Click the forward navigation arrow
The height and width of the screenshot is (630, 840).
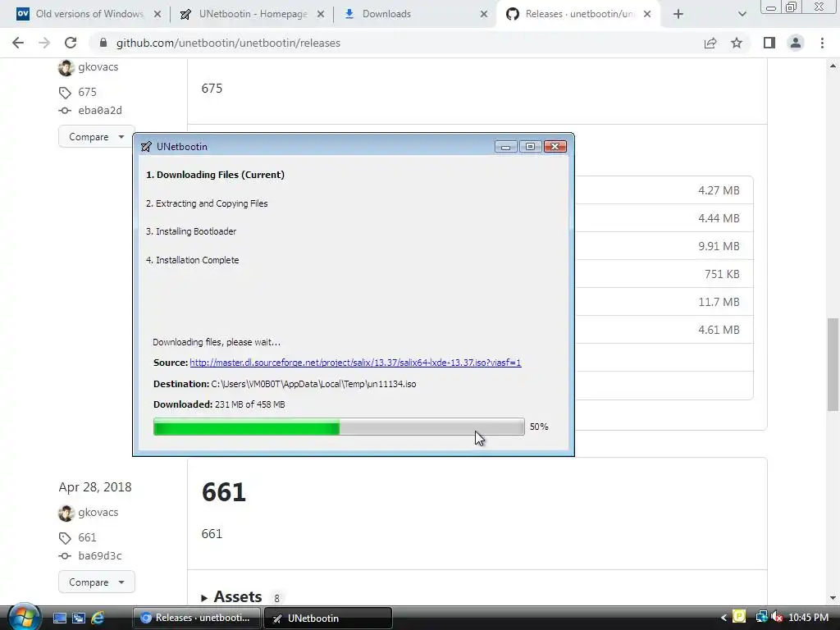[x=44, y=43]
